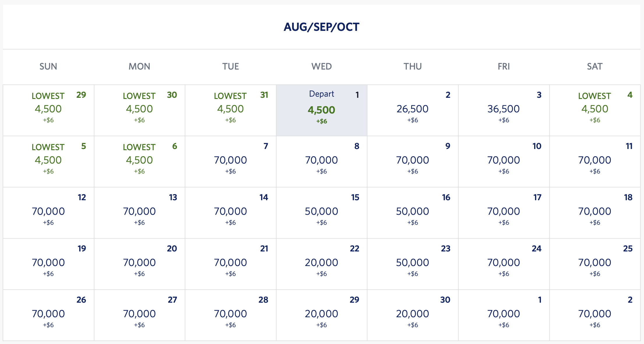This screenshot has width=644, height=344.
Task: Click the SUN column header
Action: pos(48,66)
